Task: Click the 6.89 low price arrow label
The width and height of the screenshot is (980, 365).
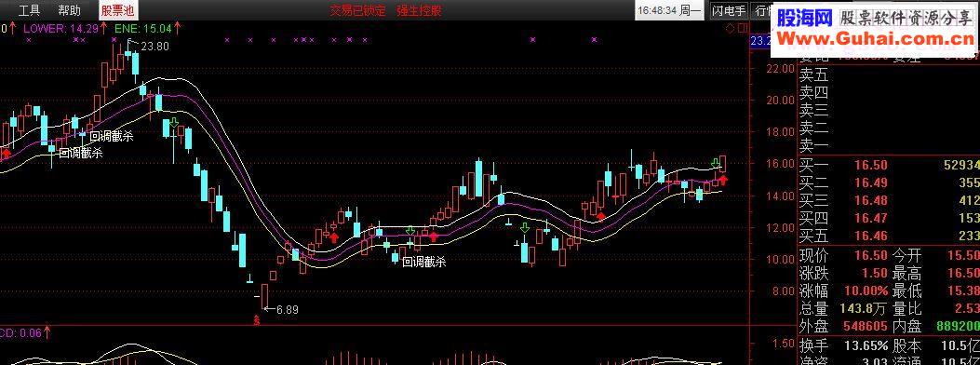Action: (280, 309)
